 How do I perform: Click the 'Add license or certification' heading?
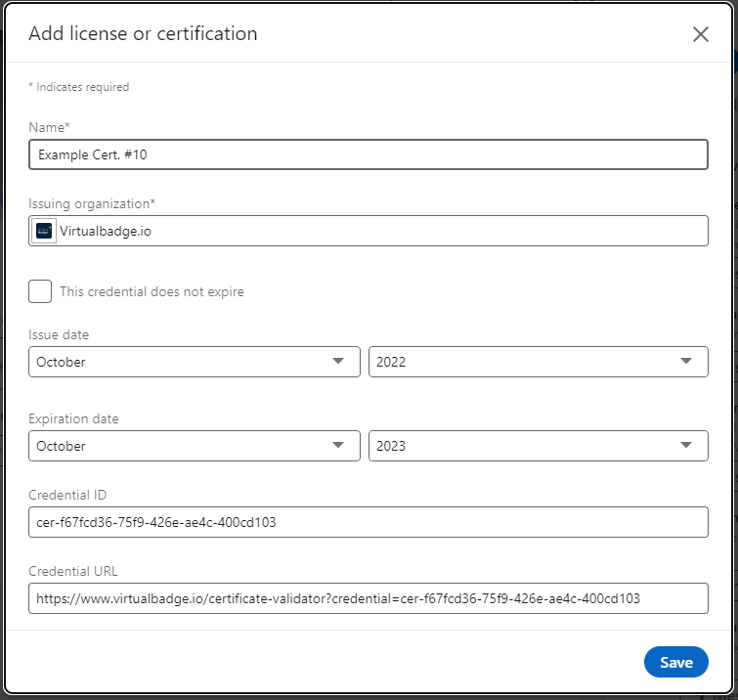[x=143, y=34]
